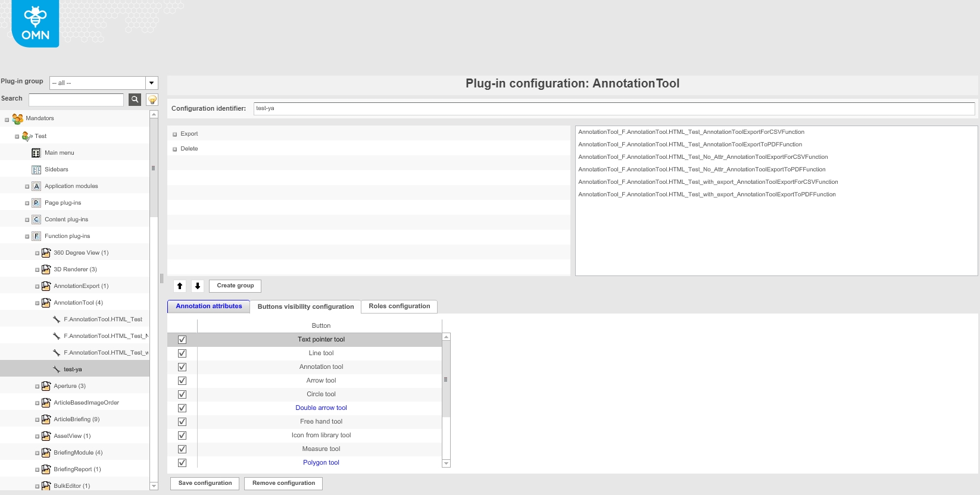The image size is (980, 495).
Task: Click the Create group button
Action: (x=235, y=286)
